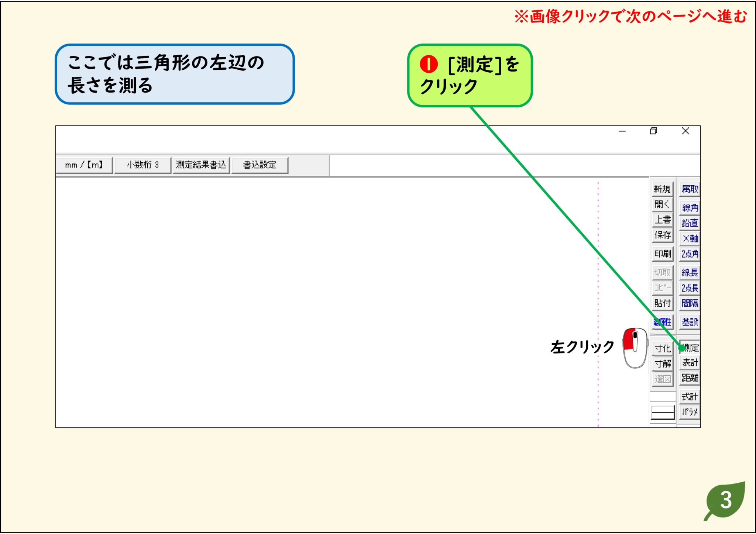
Task: Open 書込設定 write settings
Action: click(x=261, y=165)
